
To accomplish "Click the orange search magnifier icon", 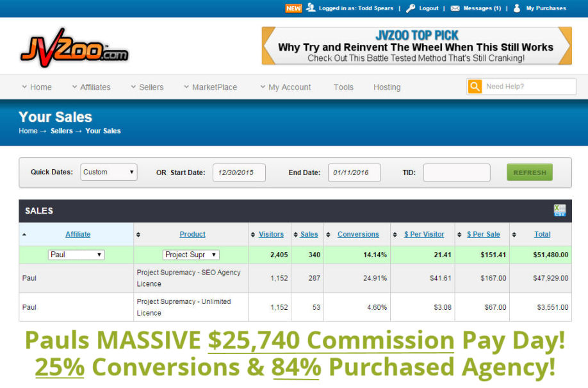I will coord(475,87).
